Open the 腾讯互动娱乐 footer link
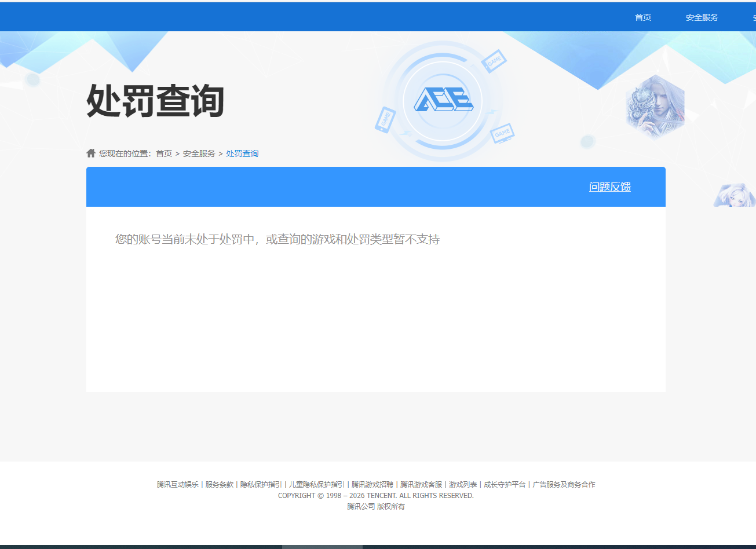 (x=177, y=485)
